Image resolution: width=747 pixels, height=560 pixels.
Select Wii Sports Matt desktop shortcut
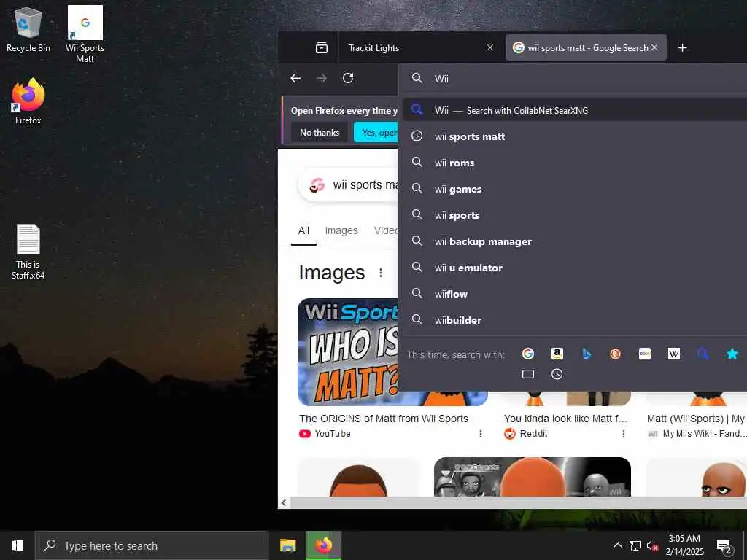pyautogui.click(x=85, y=34)
